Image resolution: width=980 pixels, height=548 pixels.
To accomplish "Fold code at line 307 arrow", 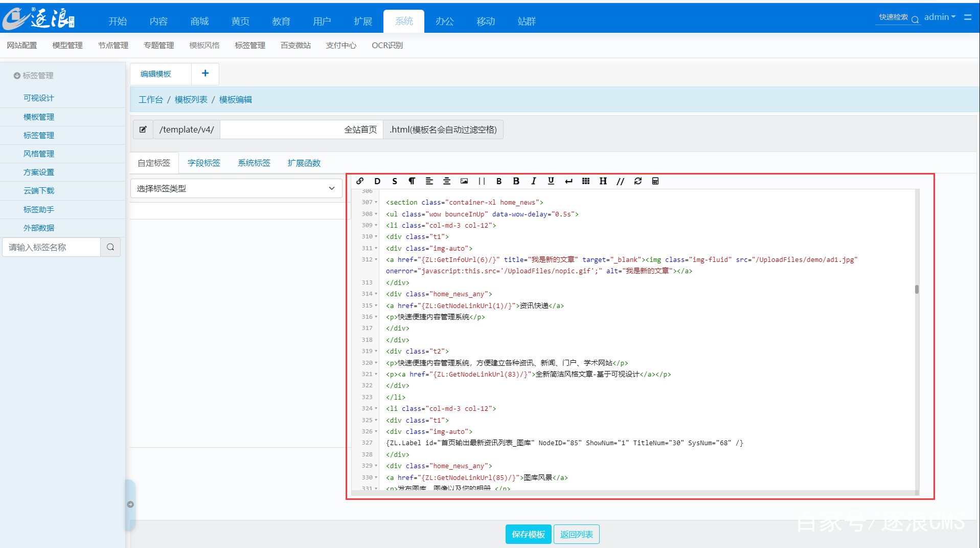I will click(376, 202).
